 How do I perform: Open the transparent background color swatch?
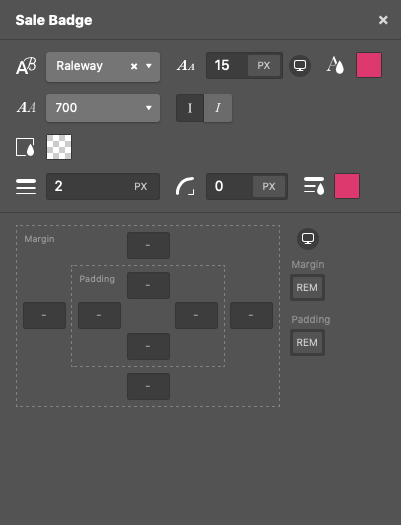59,147
